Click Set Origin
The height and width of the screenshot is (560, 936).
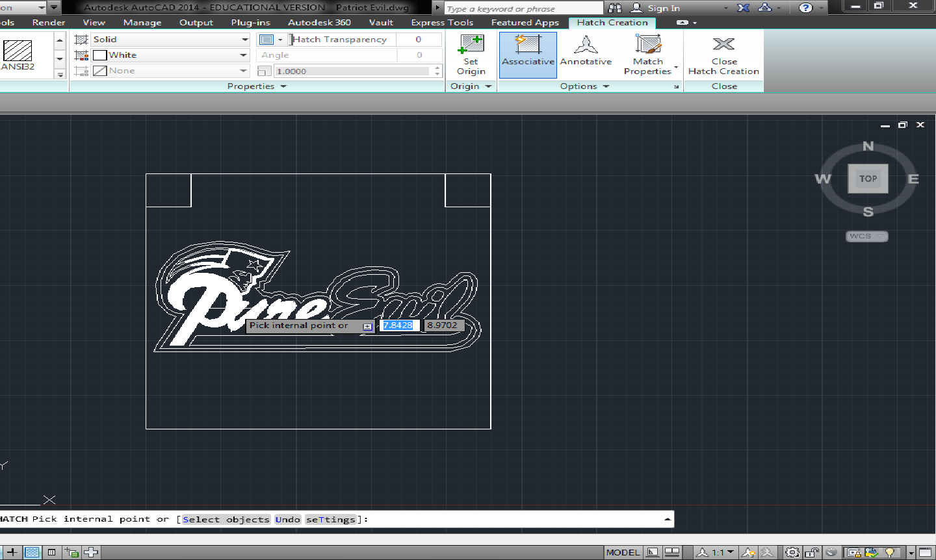pos(471,55)
